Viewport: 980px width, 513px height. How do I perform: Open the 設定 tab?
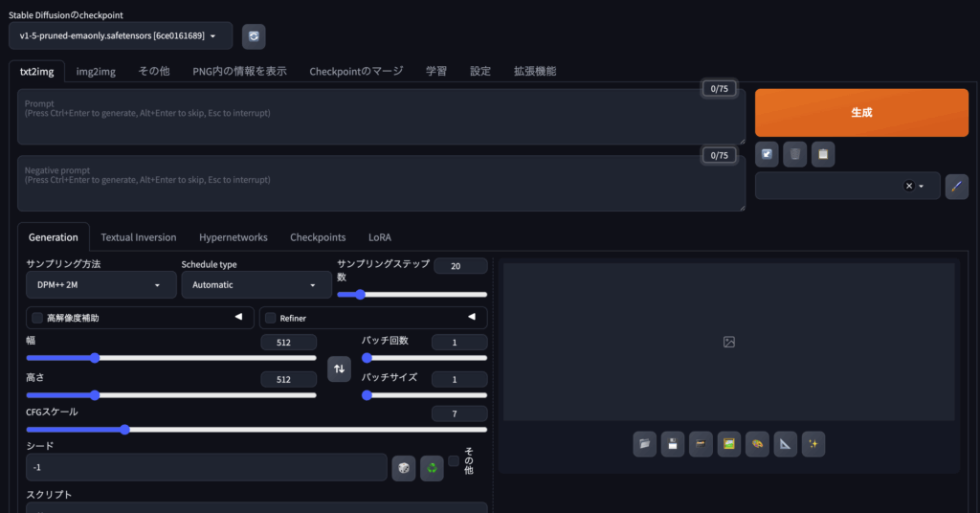(480, 71)
